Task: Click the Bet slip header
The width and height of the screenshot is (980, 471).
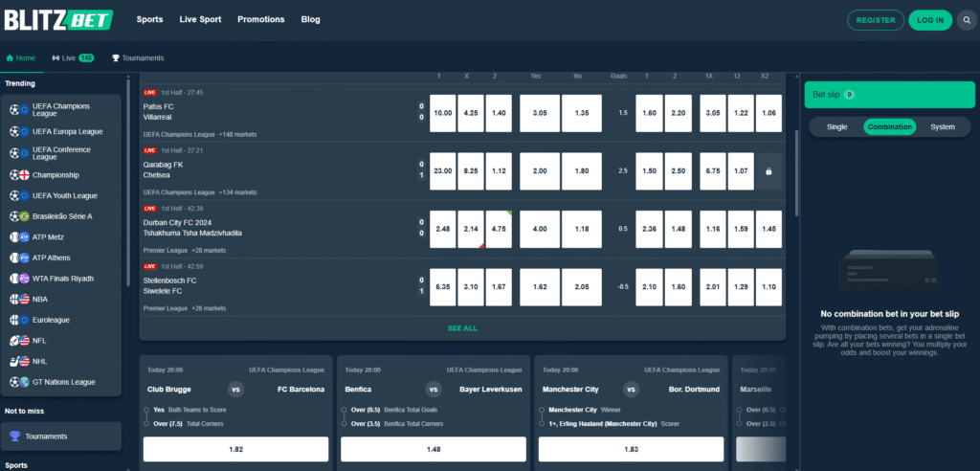Action: [890, 95]
